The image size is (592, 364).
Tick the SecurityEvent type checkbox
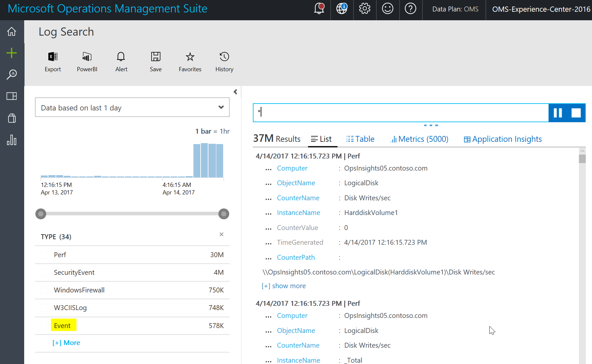(45, 273)
